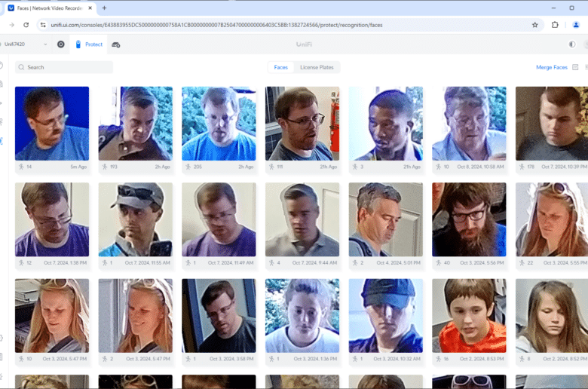The width and height of the screenshot is (588, 389).
Task: Open face thumbnail dated Oct 7, 2024, 11:55 AM
Action: click(136, 219)
